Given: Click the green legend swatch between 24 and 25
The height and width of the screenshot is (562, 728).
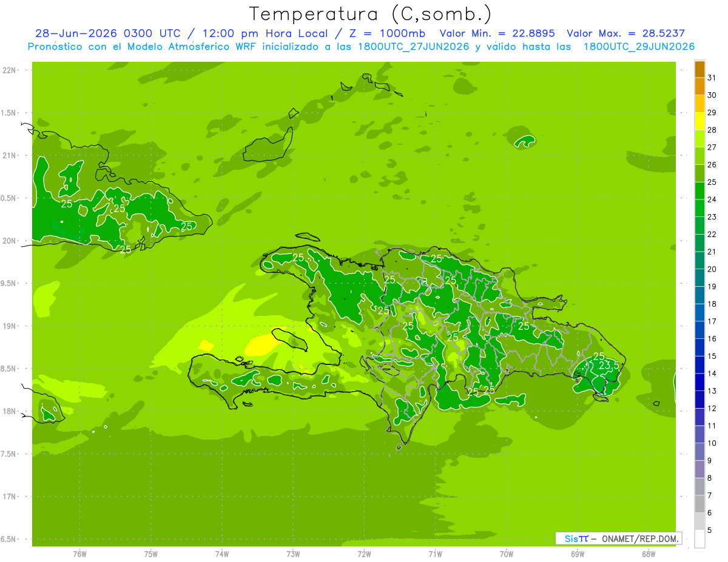Looking at the screenshot, I should coord(699,191).
